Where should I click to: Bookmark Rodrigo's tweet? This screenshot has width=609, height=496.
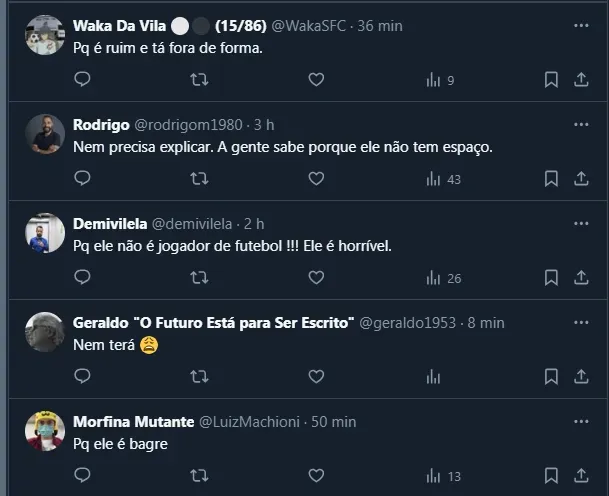(551, 179)
